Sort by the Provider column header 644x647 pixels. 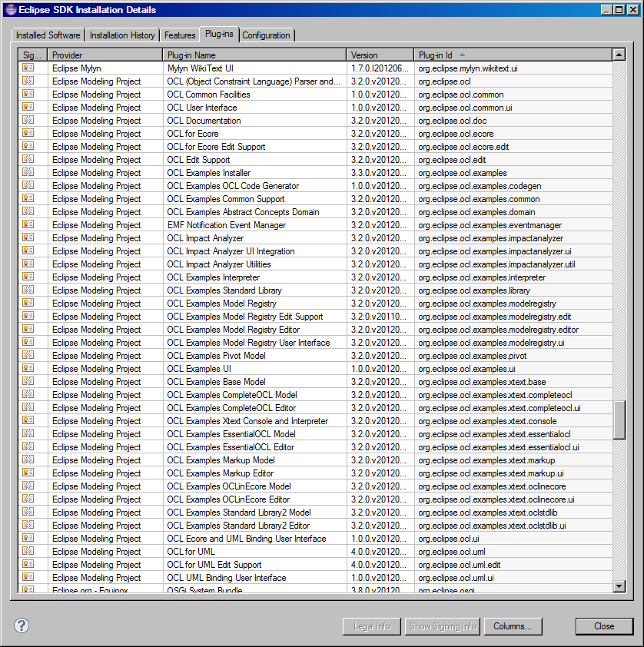point(105,55)
